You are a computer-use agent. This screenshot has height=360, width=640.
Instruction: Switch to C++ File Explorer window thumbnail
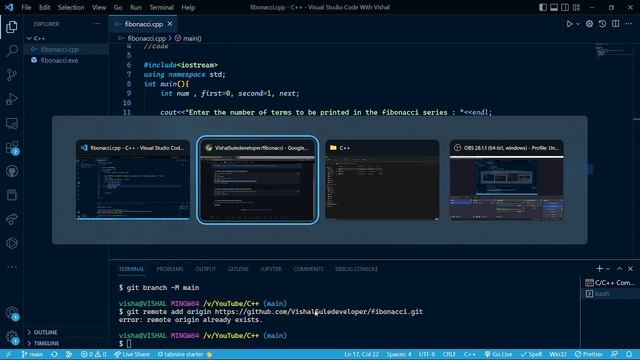pos(382,180)
